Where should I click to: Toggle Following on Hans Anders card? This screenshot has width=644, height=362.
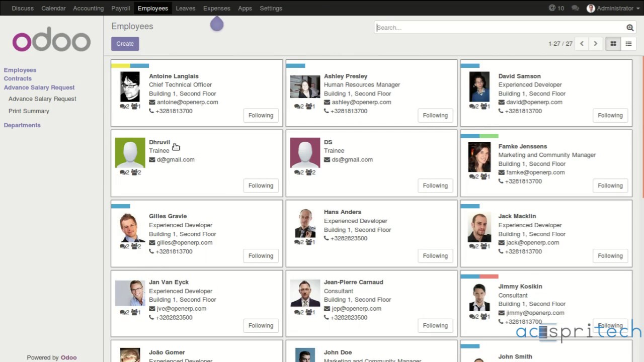click(x=435, y=255)
